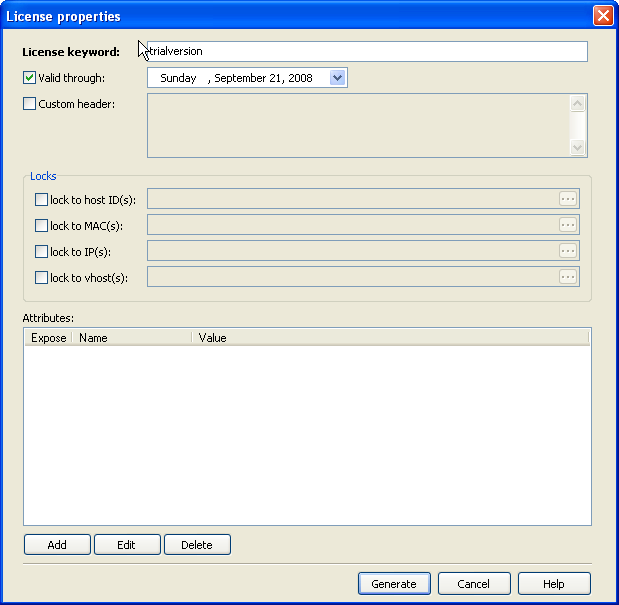Viewport: 619px width, 605px height.
Task: Tick the lock to MAC(s) checkbox
Action: click(x=41, y=226)
